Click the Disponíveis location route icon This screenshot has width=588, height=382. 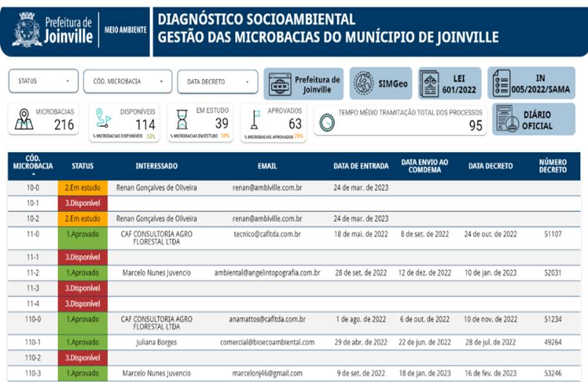coord(103,118)
